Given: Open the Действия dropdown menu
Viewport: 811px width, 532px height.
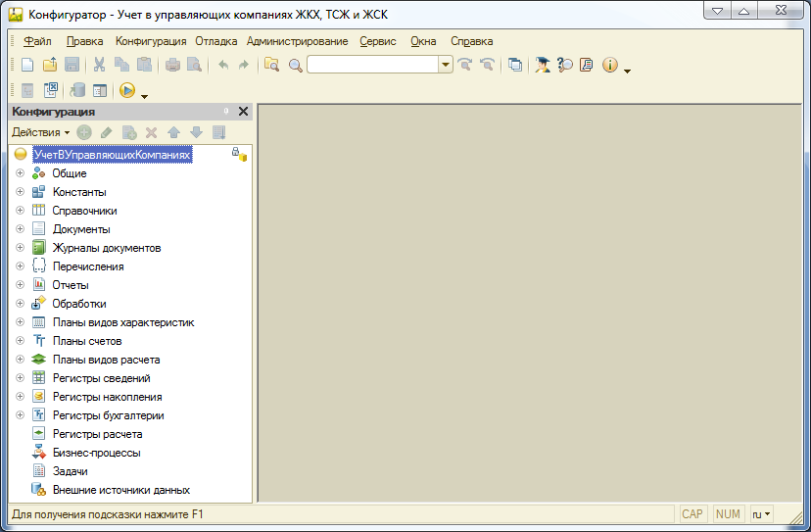Looking at the screenshot, I should click(x=40, y=132).
